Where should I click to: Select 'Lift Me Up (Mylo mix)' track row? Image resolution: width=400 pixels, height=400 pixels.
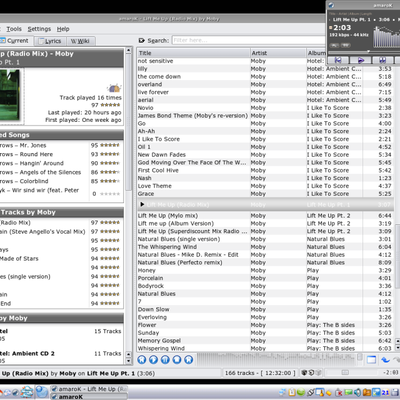tap(265, 216)
